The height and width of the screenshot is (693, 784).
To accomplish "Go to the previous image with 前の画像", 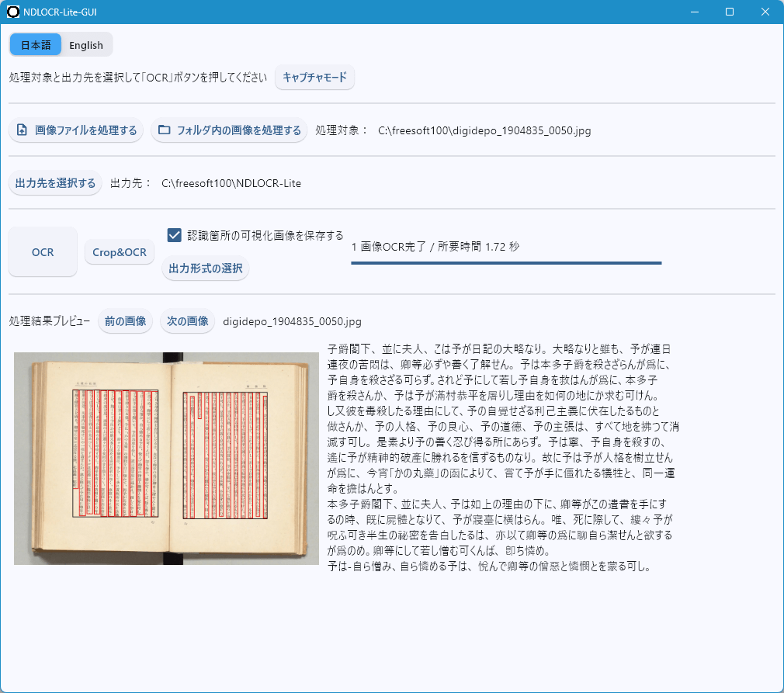I will click(125, 321).
